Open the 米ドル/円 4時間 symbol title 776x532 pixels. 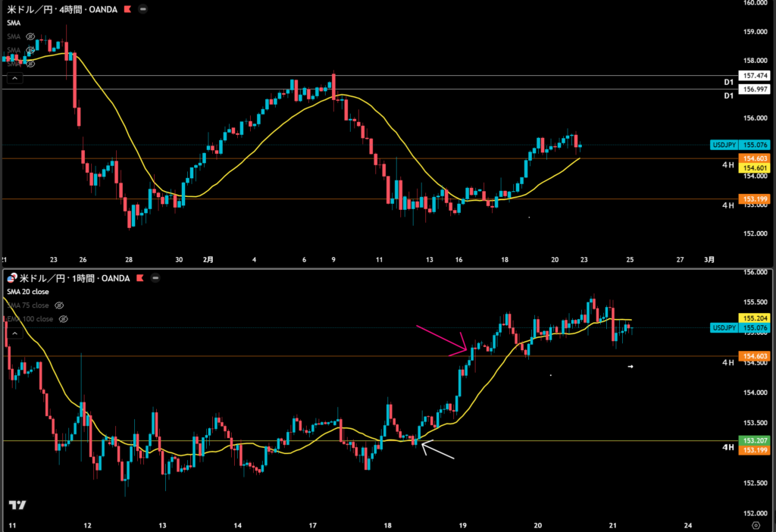61,10
